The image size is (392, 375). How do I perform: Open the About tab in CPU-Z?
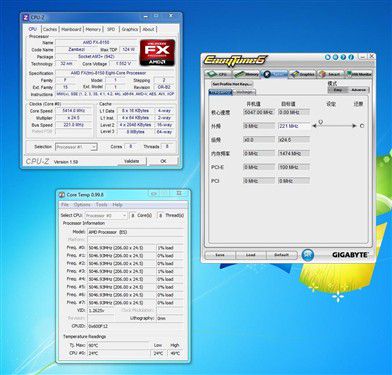[148, 29]
